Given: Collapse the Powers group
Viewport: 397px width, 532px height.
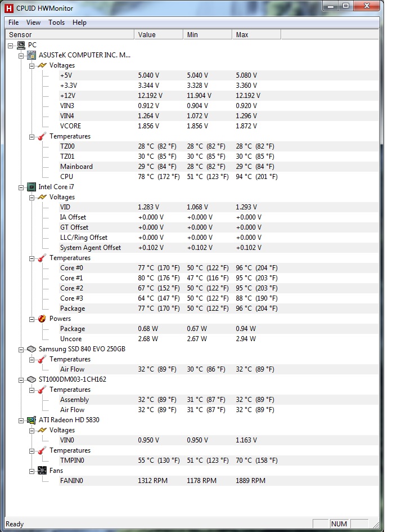Looking at the screenshot, I should (31, 319).
